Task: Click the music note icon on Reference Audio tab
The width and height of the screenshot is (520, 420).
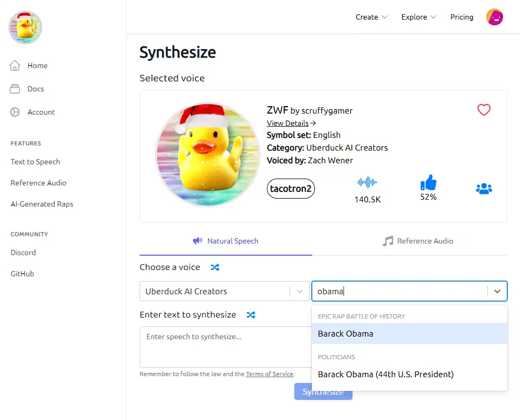Action: [388, 241]
